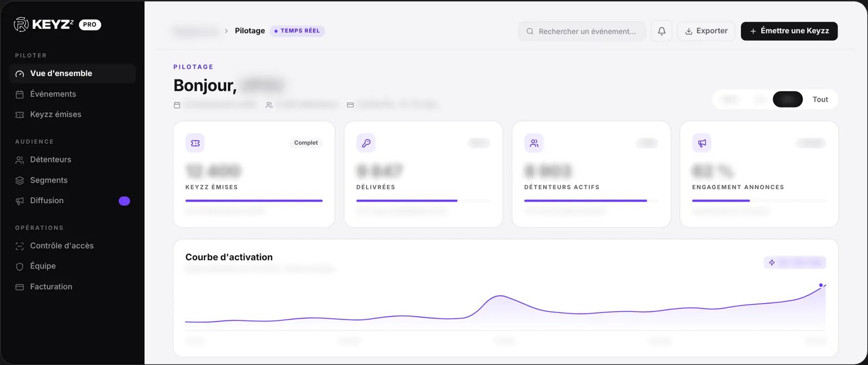Click the PRO badge beside the logo

[90, 24]
